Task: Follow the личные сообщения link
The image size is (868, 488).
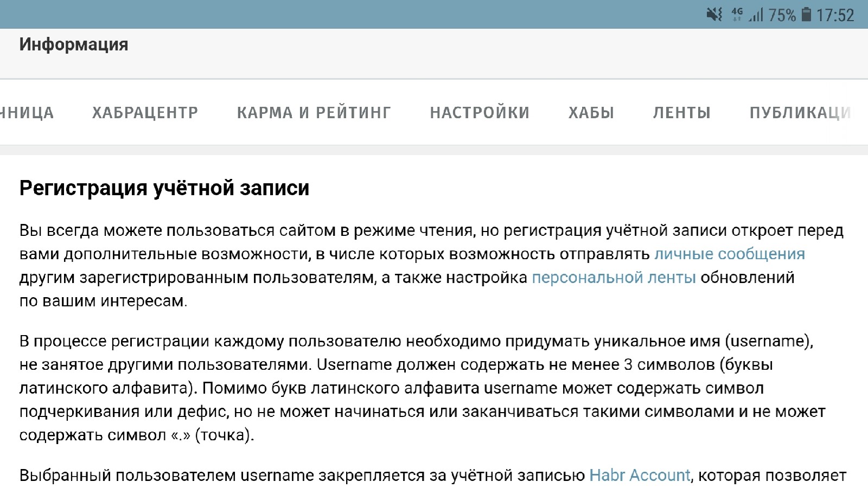Action: point(730,254)
